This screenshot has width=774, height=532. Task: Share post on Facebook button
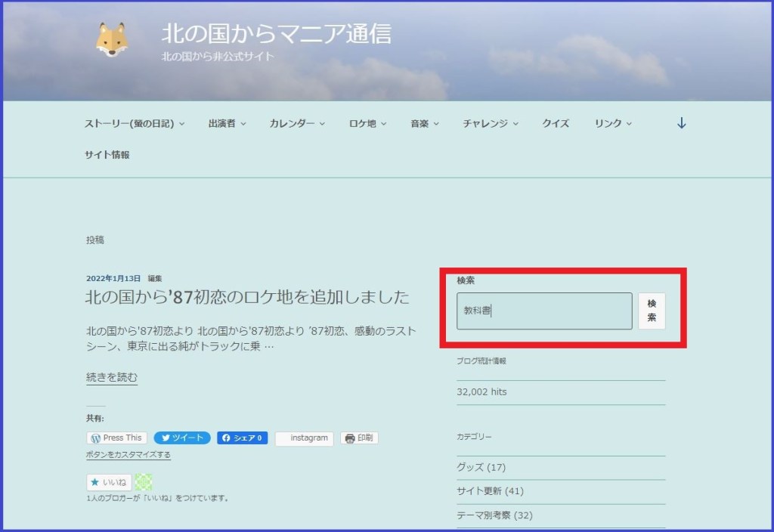point(242,438)
